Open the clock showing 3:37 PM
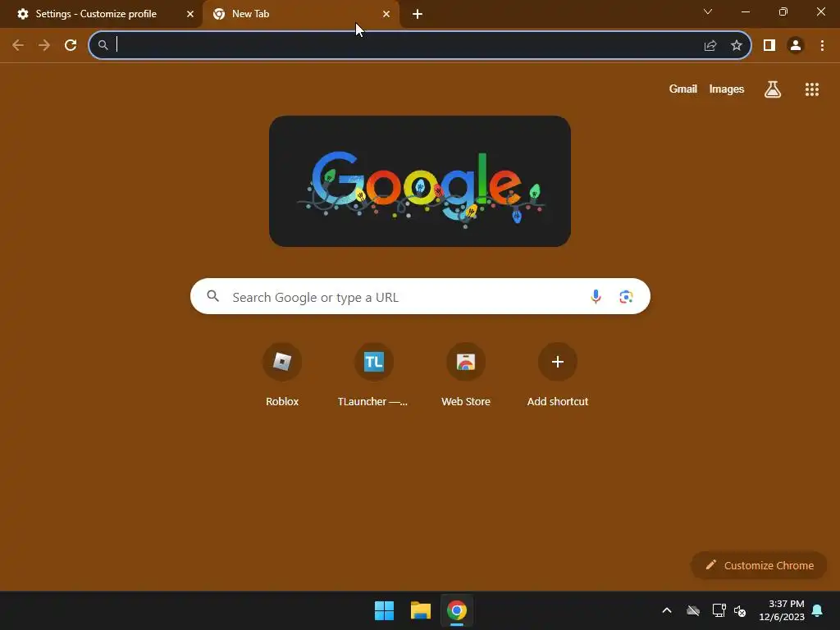 782,610
